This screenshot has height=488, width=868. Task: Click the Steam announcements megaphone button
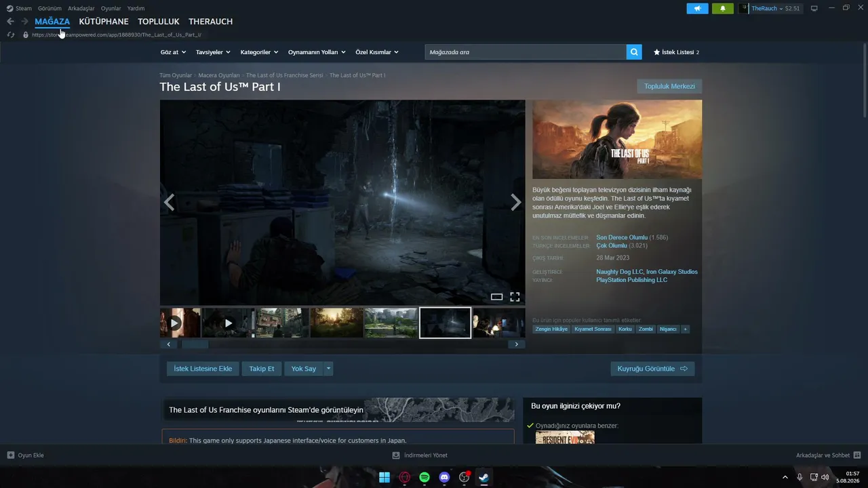pos(697,9)
